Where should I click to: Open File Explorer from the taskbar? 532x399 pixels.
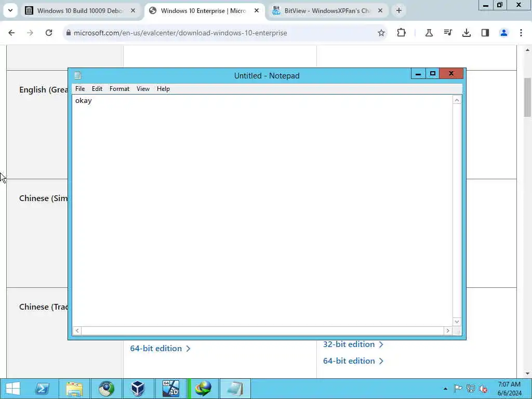pos(74,389)
